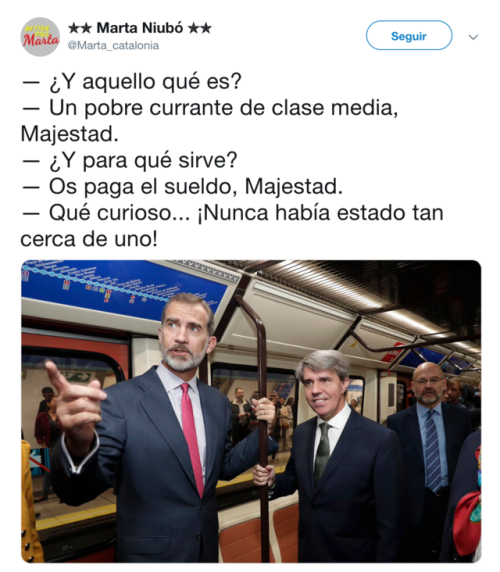
Task: Click the stars before the name Marta
Action: tap(80, 28)
